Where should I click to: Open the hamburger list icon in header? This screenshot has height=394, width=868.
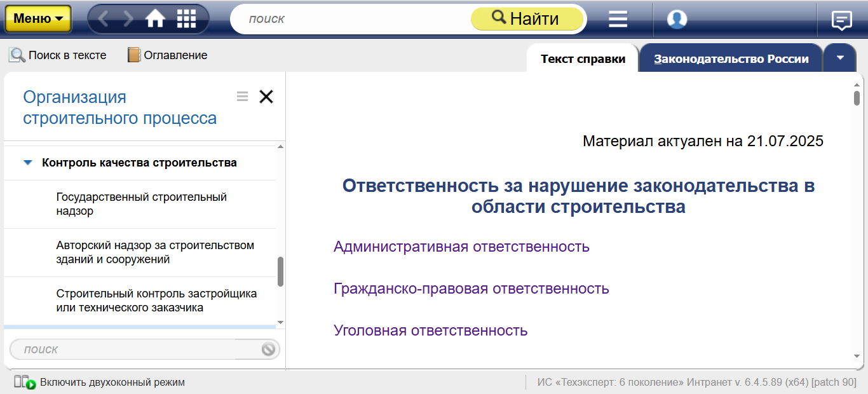[x=618, y=19]
